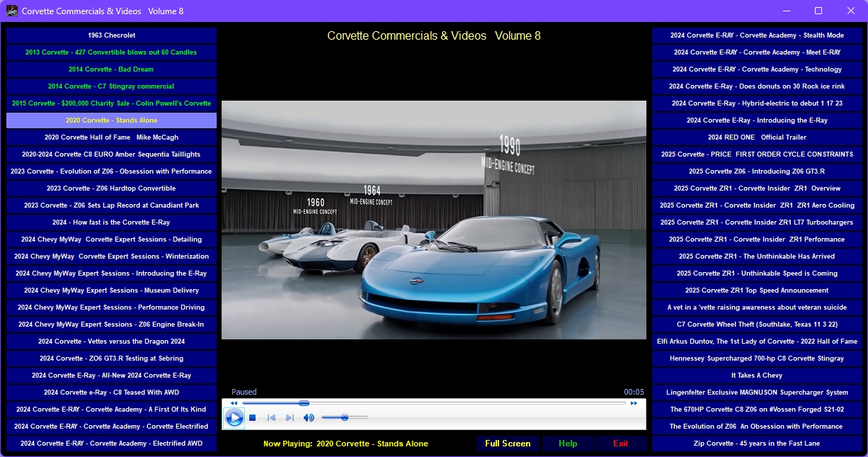Open 2025 PRICE FIRST ORDER CYCLE CONSTRAINTS
868x457 pixels.
click(757, 154)
